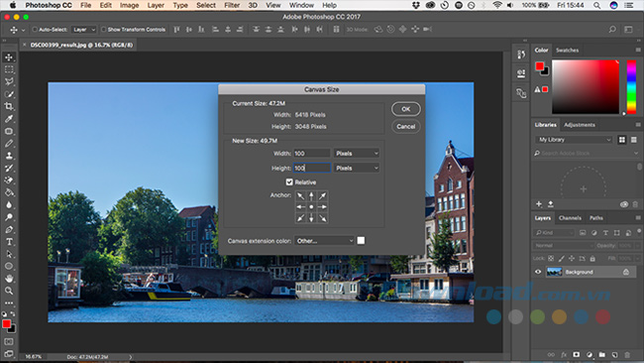
Task: Click the center anchor point
Action: pyautogui.click(x=311, y=206)
